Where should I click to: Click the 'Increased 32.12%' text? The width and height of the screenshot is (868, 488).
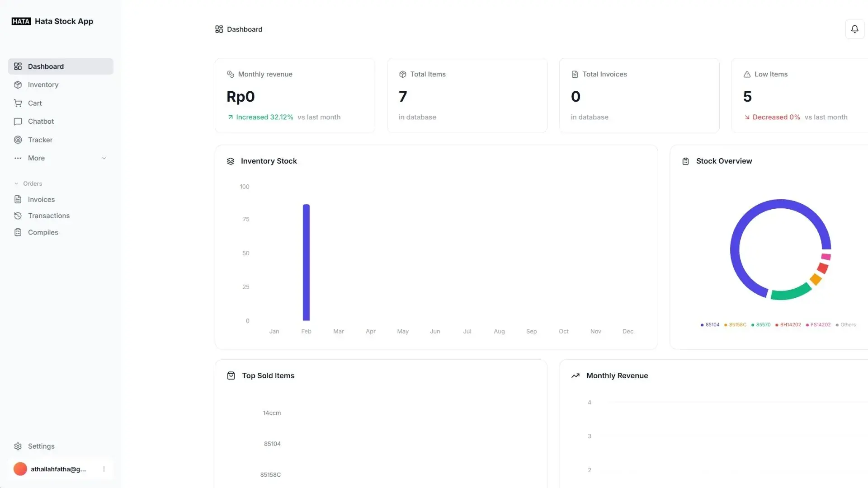coord(264,117)
